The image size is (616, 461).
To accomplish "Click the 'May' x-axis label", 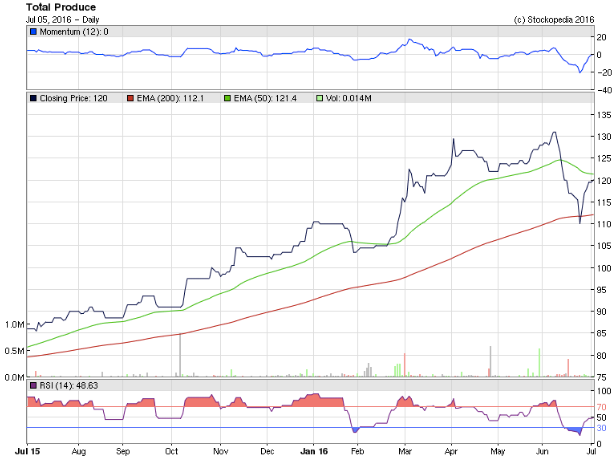I will [498, 451].
